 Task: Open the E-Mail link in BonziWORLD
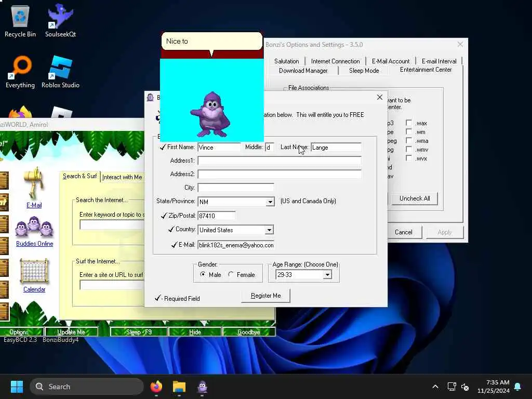(34, 205)
